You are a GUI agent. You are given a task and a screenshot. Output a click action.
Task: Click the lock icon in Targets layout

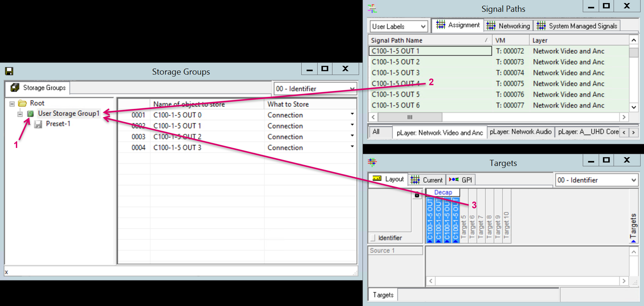[417, 195]
